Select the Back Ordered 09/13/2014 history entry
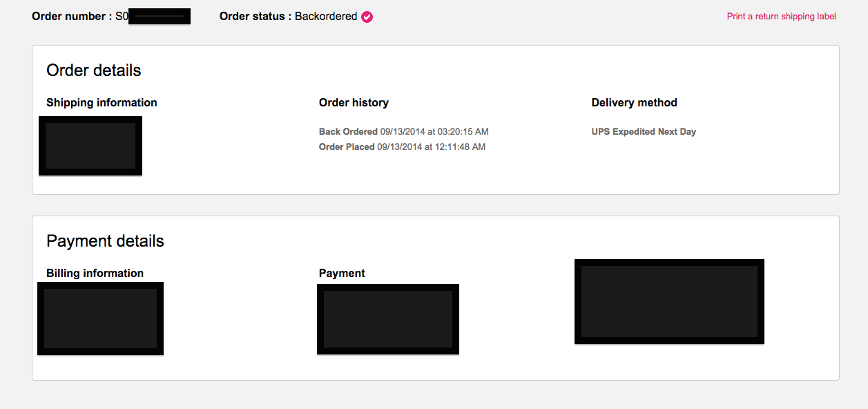Image resolution: width=868 pixels, height=409 pixels. pos(404,131)
